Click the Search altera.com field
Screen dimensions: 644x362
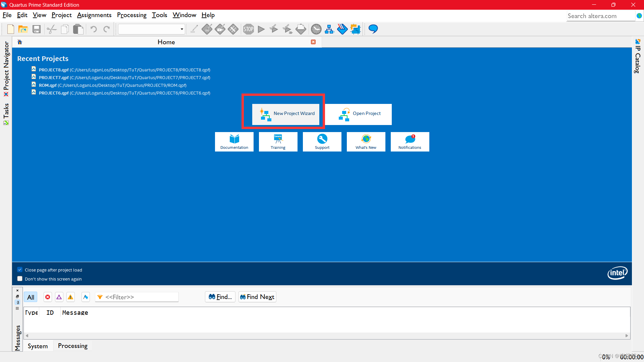pyautogui.click(x=600, y=16)
